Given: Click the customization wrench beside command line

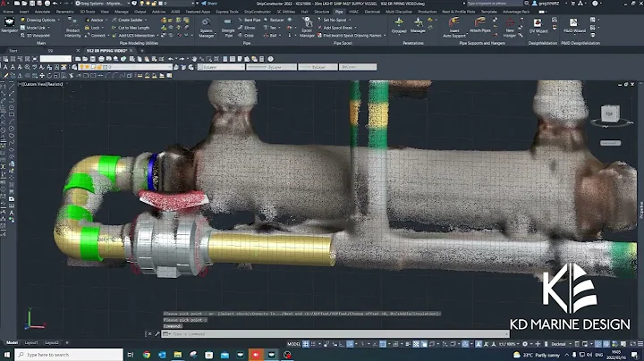Looking at the screenshot, I should coord(157,334).
